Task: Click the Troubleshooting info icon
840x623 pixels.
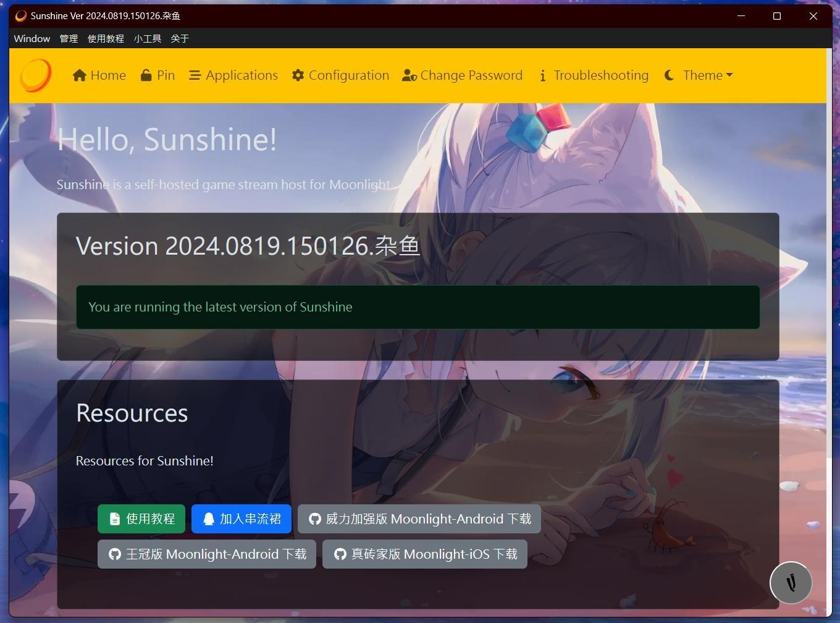Action: (x=543, y=75)
